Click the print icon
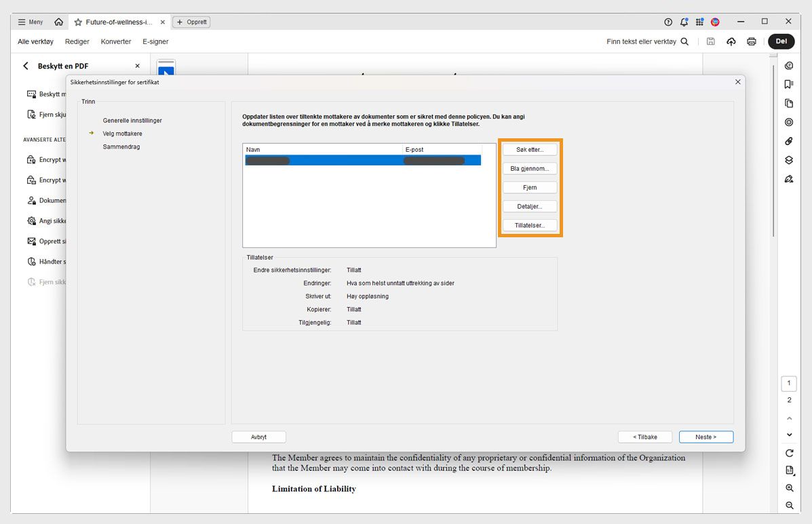This screenshot has height=524, width=812. pyautogui.click(x=752, y=41)
